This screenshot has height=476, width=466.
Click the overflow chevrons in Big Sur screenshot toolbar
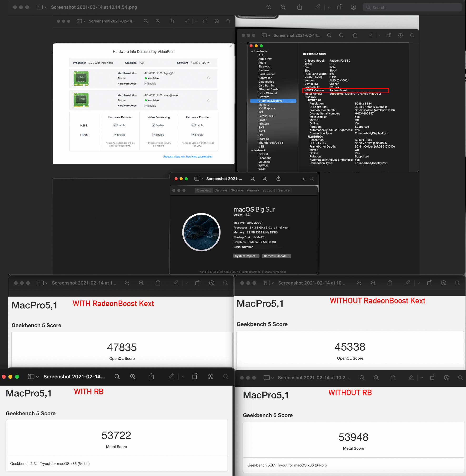point(304,179)
